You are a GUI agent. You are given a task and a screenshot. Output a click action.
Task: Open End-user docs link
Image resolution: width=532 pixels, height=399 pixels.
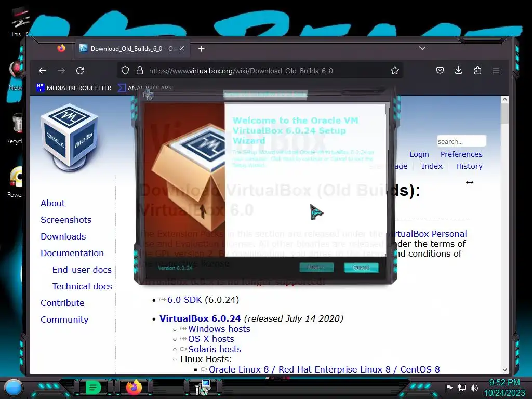tap(82, 270)
